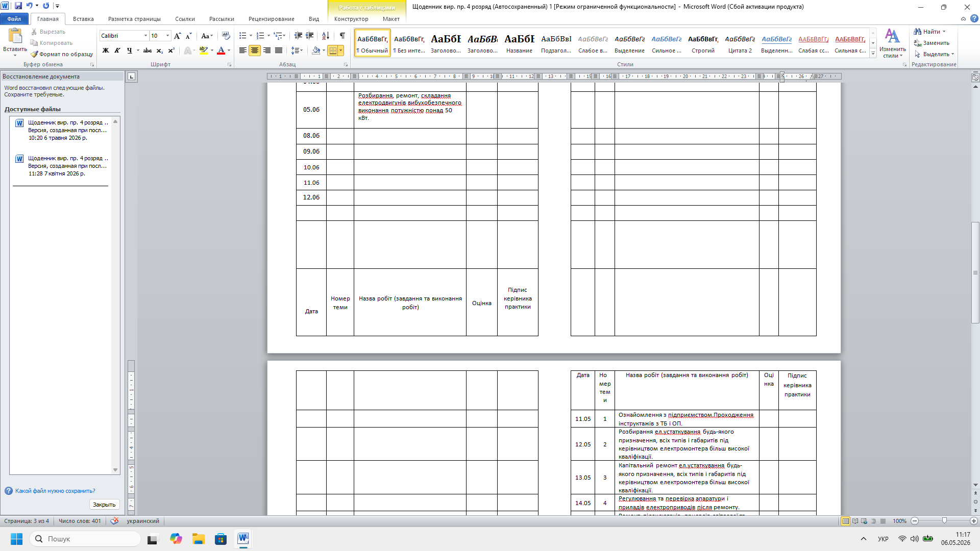980x551 pixels.
Task: Open Выделить dropdown in Editing group
Action: pyautogui.click(x=934, y=54)
